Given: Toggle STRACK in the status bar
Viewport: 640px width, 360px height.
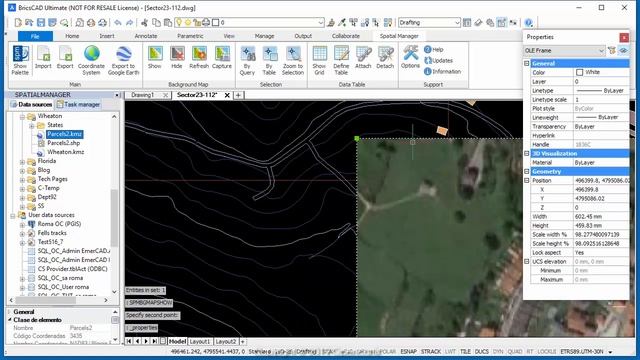Looking at the screenshot, I should [431, 351].
